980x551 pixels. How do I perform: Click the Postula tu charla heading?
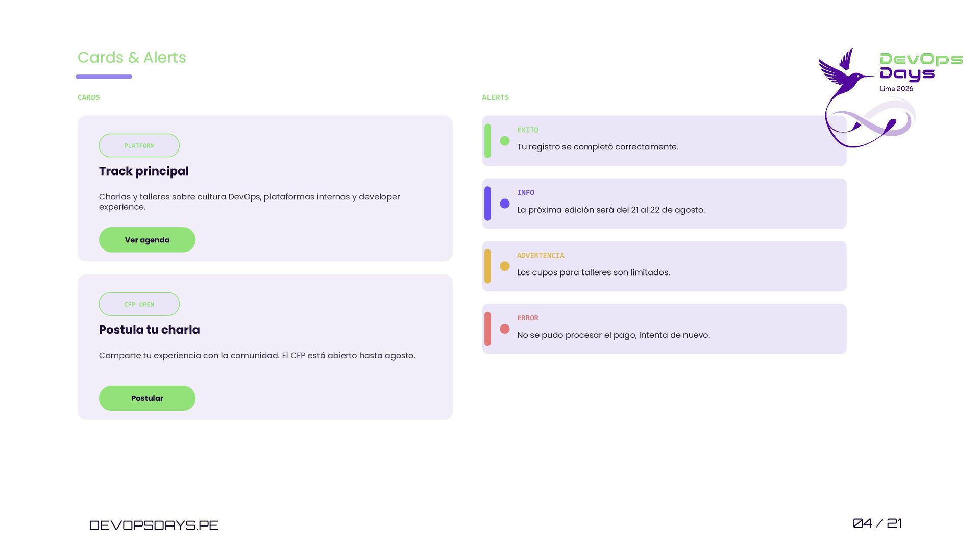(x=150, y=330)
